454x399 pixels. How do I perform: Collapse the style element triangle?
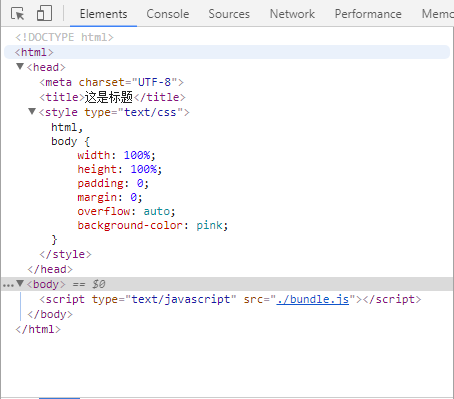coord(32,111)
